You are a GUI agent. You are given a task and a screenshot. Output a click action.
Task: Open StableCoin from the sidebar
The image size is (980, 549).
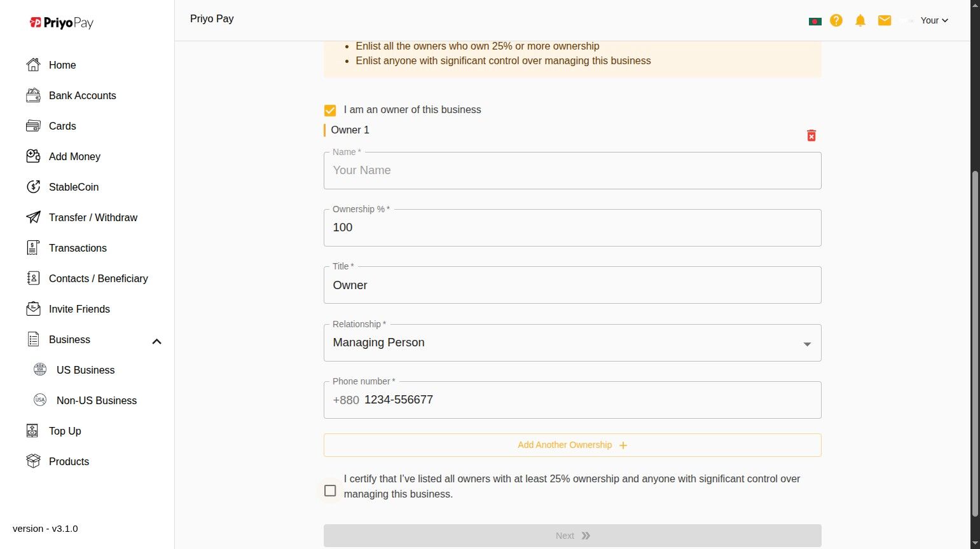click(73, 187)
